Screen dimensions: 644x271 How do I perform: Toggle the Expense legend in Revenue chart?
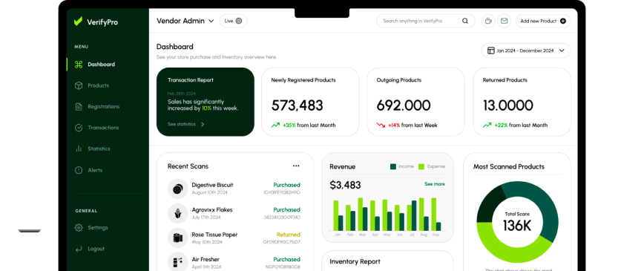[432, 166]
